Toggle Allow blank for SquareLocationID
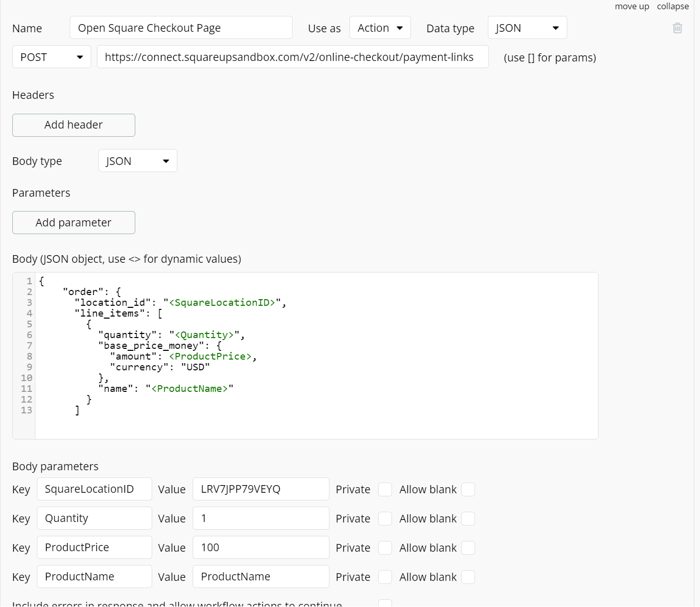 pos(468,489)
